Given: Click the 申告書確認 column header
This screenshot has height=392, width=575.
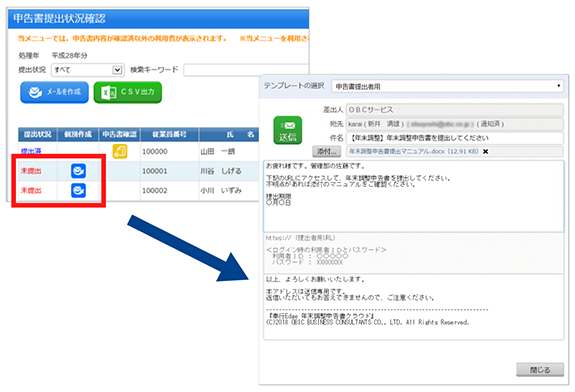Looking at the screenshot, I should [119, 134].
